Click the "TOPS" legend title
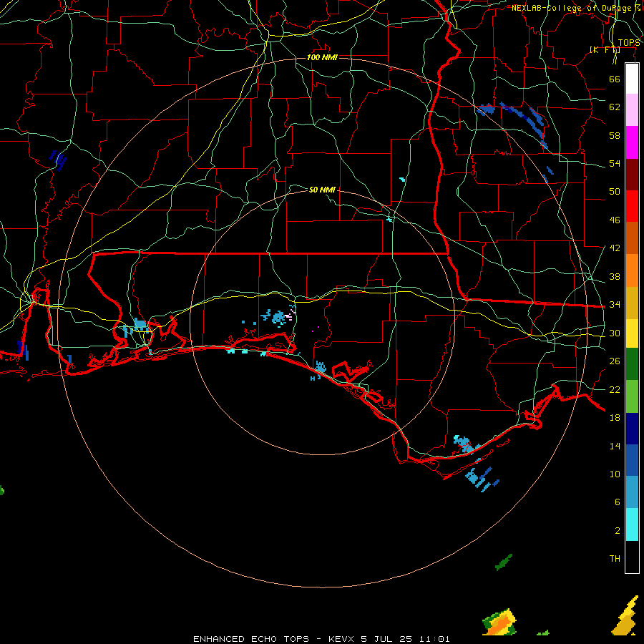644x644 pixels. (x=629, y=43)
